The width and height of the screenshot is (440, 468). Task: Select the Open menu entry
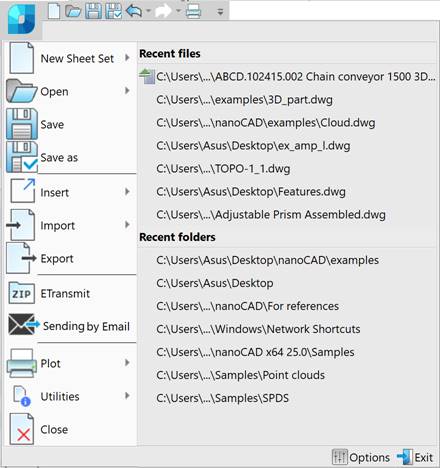click(54, 92)
